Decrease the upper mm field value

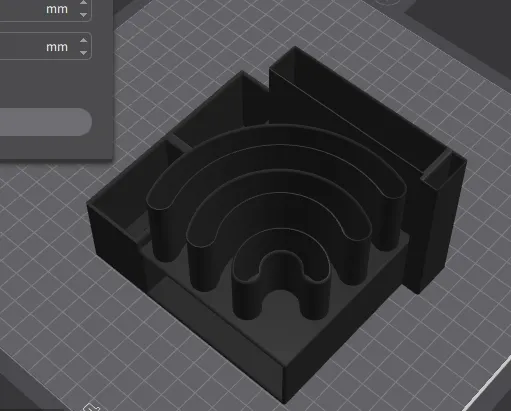pyautogui.click(x=83, y=15)
